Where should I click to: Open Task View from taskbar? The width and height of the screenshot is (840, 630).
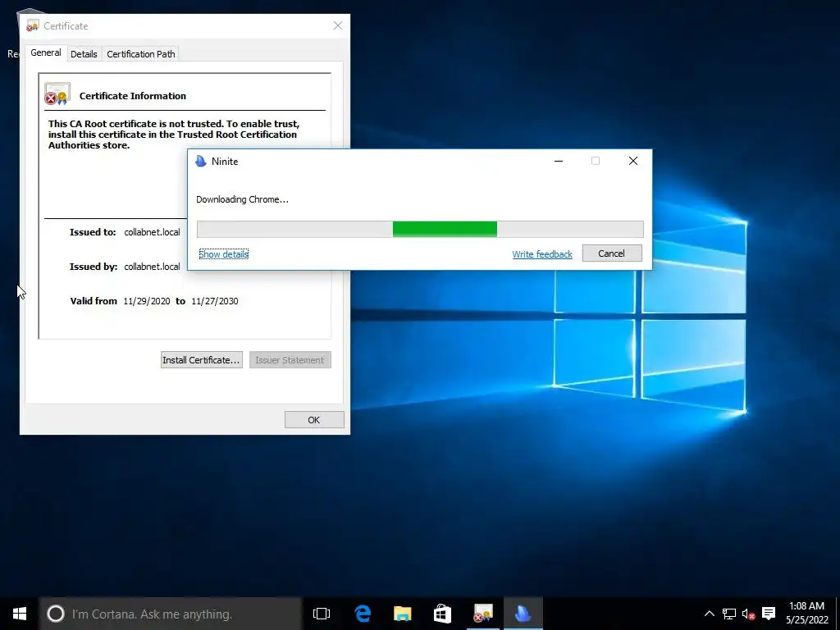tap(322, 614)
